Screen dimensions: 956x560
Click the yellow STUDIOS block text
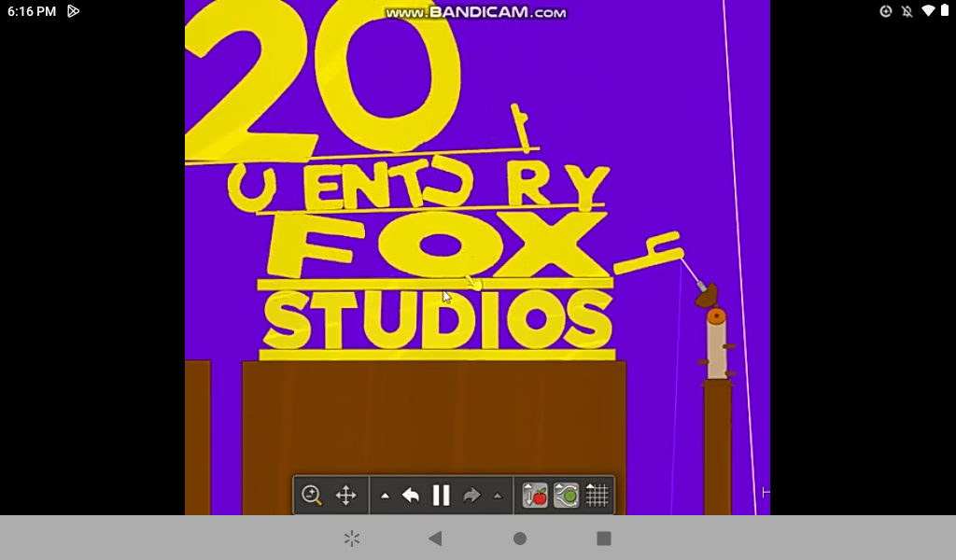[x=438, y=320]
